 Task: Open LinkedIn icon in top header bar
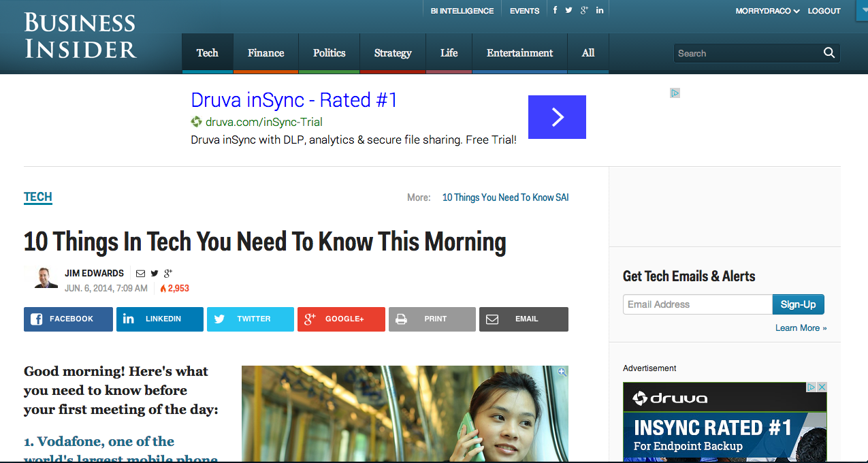(600, 10)
